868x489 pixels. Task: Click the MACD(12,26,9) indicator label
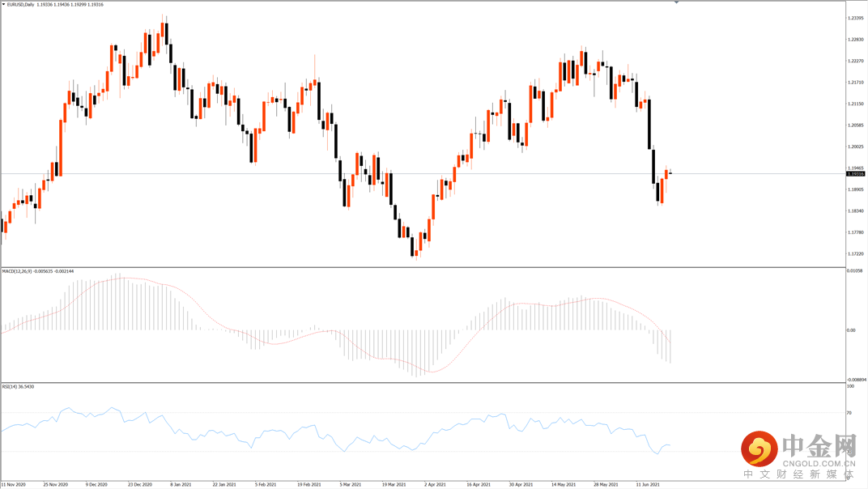[x=17, y=271]
